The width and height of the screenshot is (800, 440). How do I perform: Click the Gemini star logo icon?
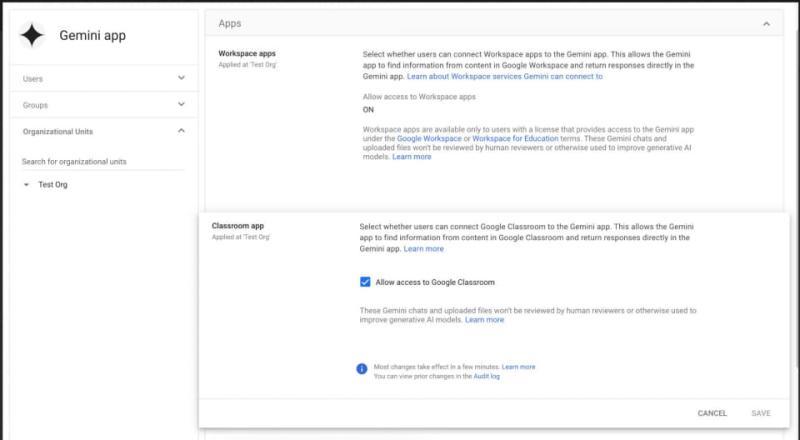[x=32, y=35]
